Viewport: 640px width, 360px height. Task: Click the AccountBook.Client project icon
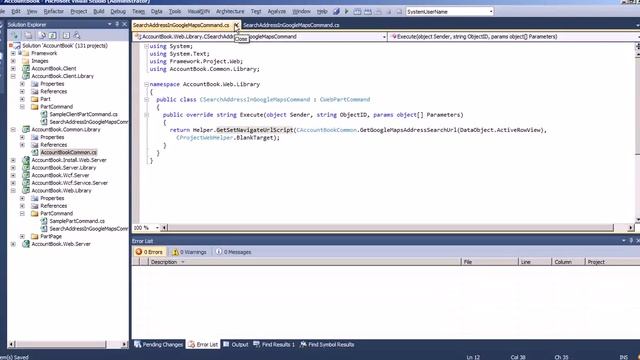click(26, 69)
